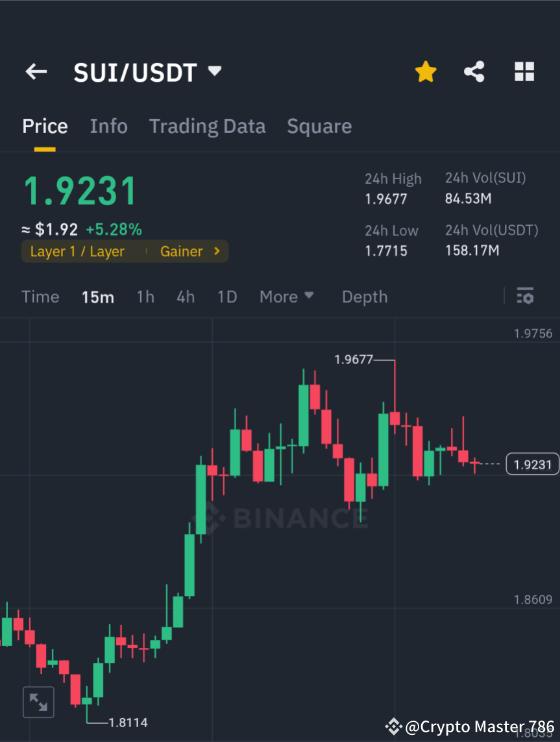Add SUI/USDT to favorites via star icon
This screenshot has height=742, width=560.
(426, 71)
